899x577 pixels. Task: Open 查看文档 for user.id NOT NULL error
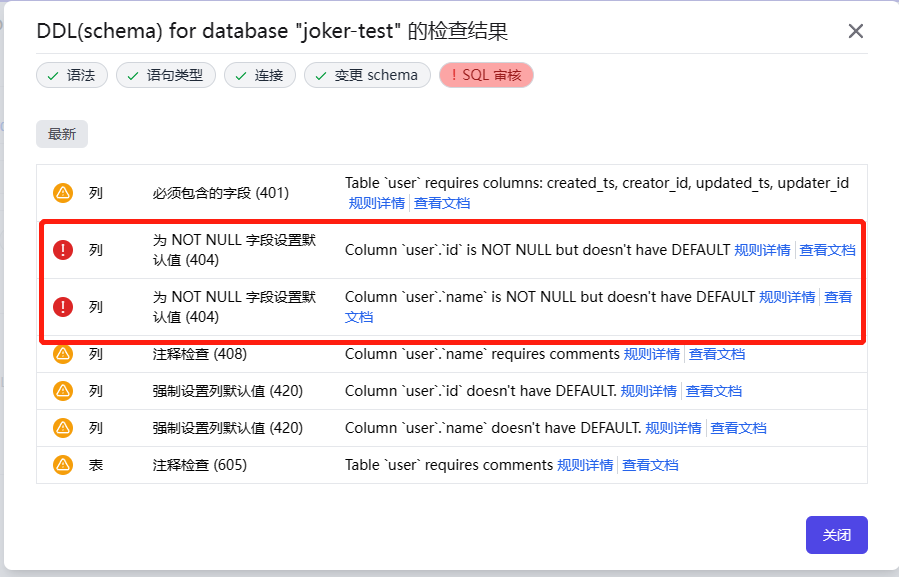pos(827,250)
